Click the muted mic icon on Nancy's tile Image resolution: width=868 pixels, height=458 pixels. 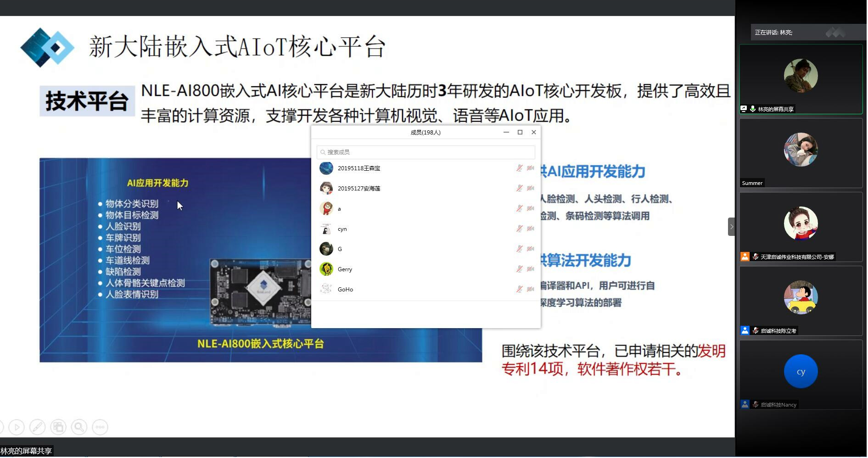click(756, 404)
